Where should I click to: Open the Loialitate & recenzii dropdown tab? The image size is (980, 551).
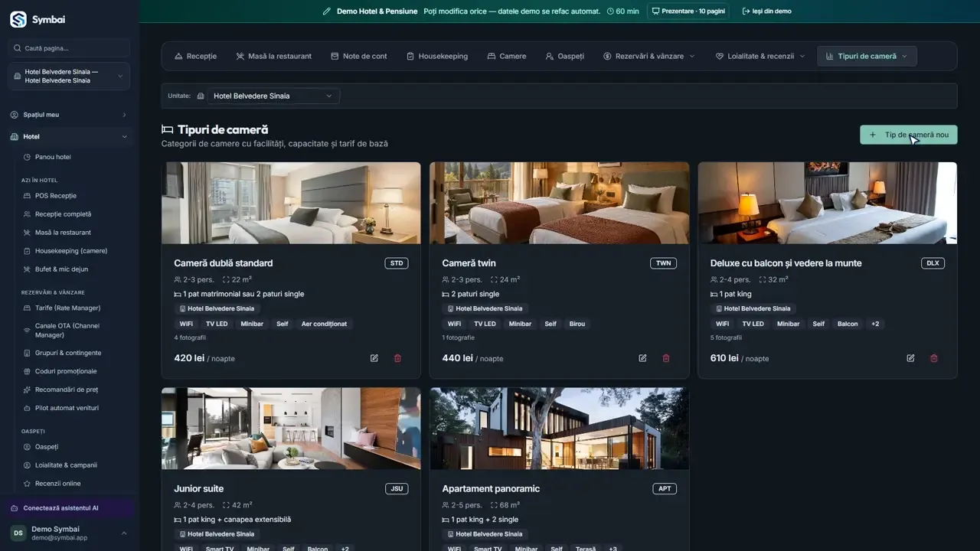click(x=760, y=57)
